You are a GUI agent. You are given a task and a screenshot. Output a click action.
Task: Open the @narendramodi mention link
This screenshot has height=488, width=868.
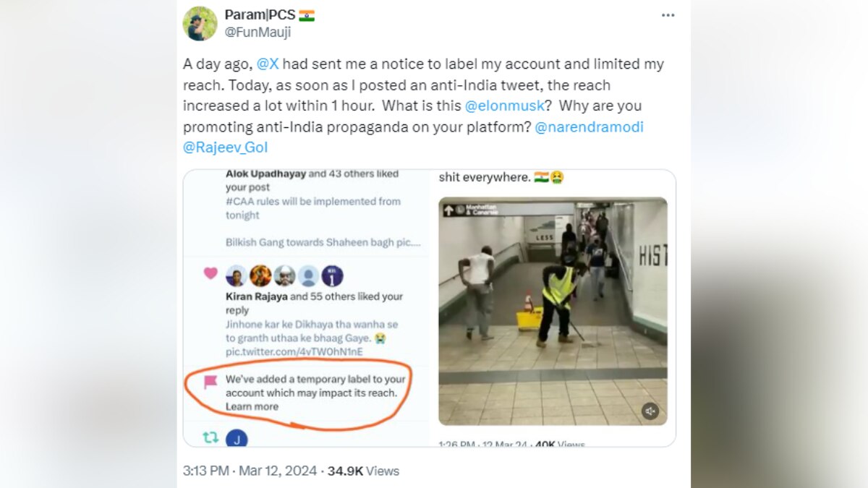tap(589, 127)
